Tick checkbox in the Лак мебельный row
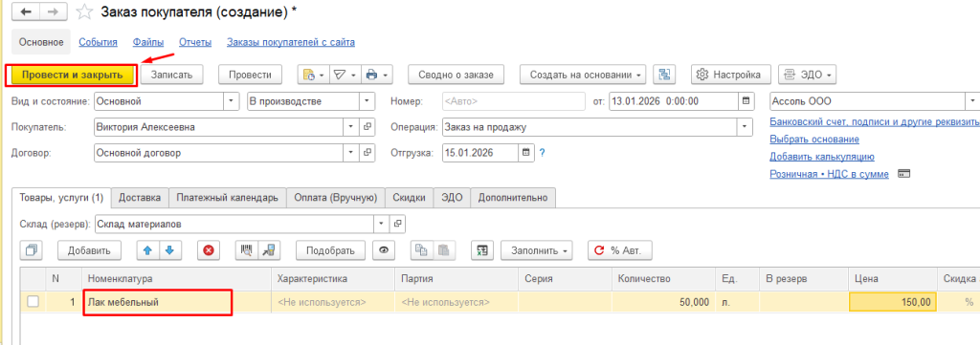 (33, 302)
